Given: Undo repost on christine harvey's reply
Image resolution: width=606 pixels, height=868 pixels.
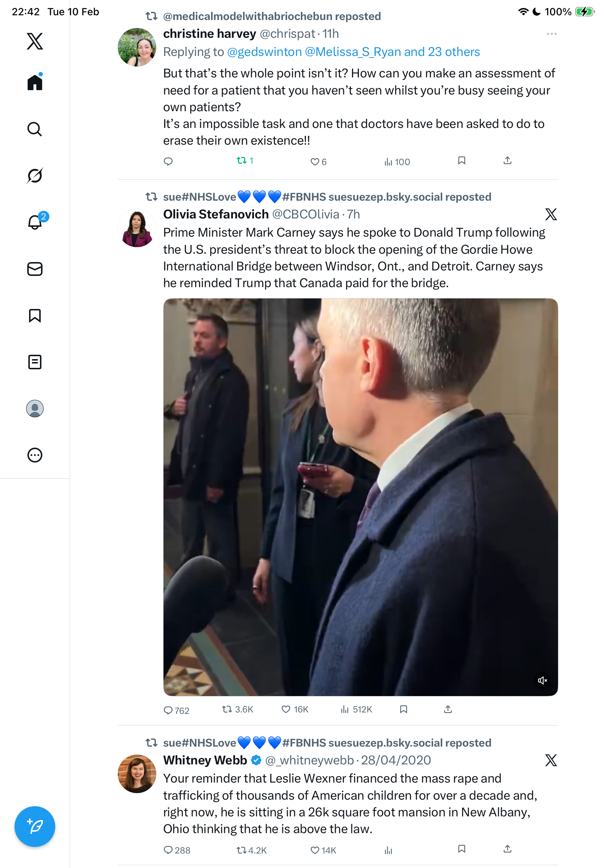Looking at the screenshot, I should (241, 161).
